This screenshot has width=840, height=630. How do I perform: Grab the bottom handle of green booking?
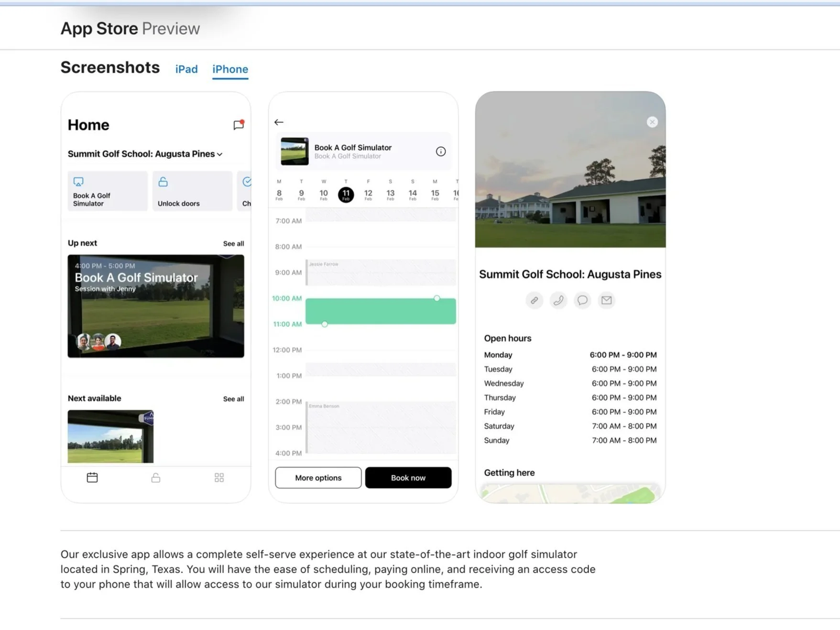click(x=325, y=324)
